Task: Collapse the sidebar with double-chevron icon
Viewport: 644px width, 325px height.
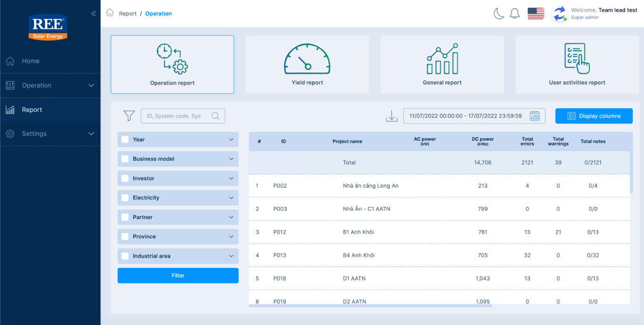Action: pyautogui.click(x=93, y=14)
